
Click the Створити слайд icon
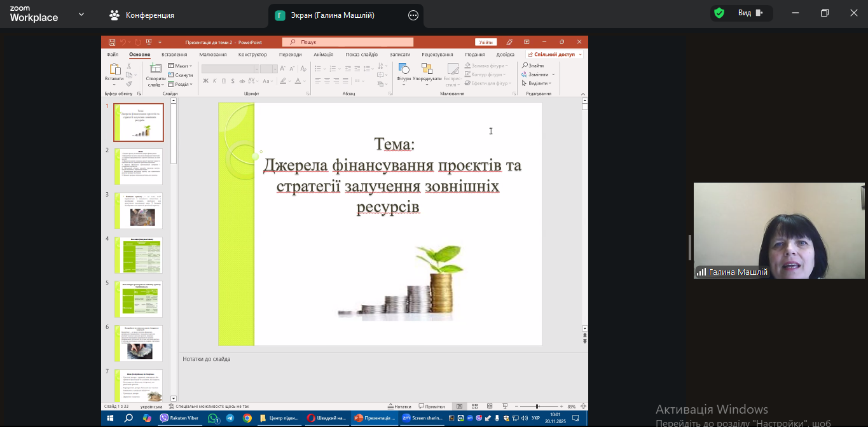pos(155,69)
